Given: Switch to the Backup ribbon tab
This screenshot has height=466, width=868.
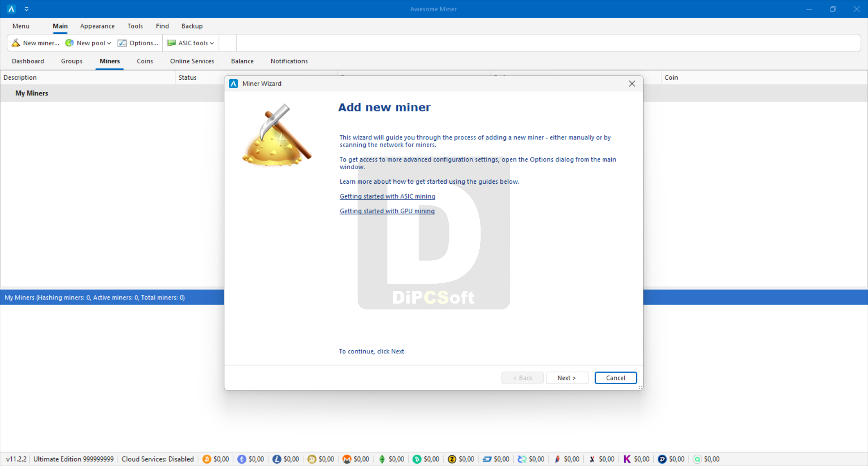Looking at the screenshot, I should click(x=192, y=26).
